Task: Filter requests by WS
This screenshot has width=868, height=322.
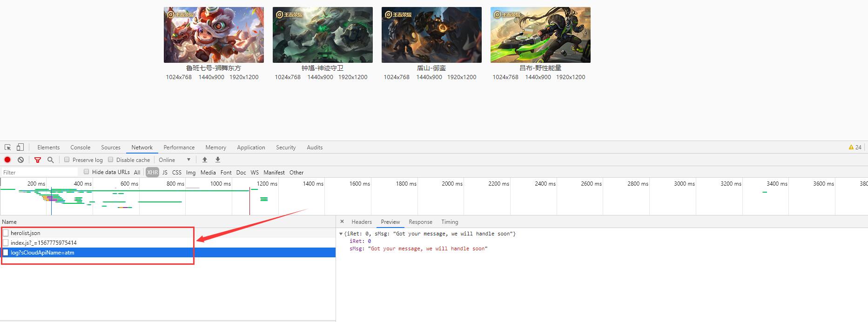Action: [x=255, y=172]
